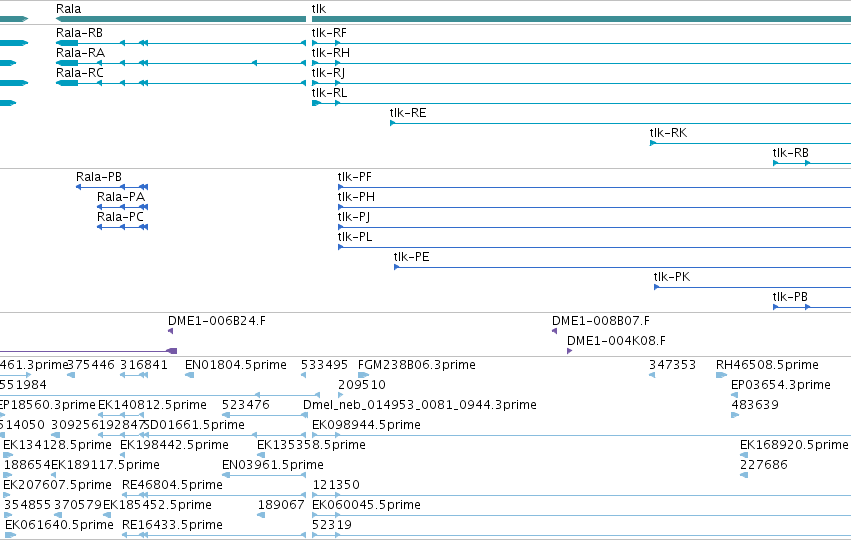Screen dimensions: 851x540
Task: Click the EK060045.5prime EST label
Action: (366, 505)
